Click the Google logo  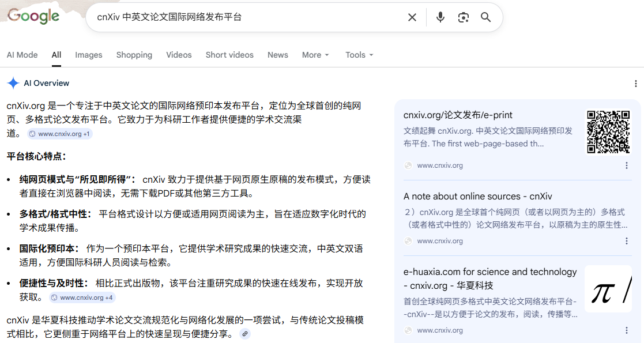(33, 17)
